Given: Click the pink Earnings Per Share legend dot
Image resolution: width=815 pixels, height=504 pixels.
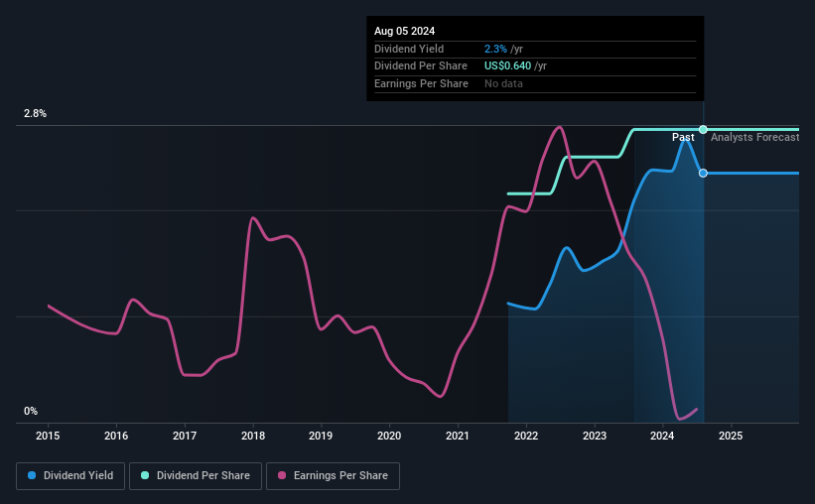Looking at the screenshot, I should pos(282,475).
